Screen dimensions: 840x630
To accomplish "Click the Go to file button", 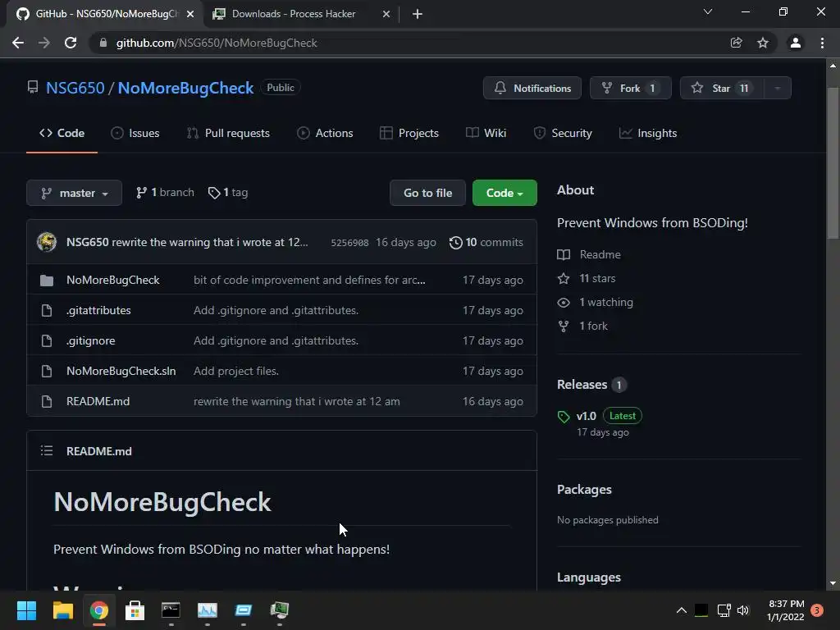I will tap(427, 193).
